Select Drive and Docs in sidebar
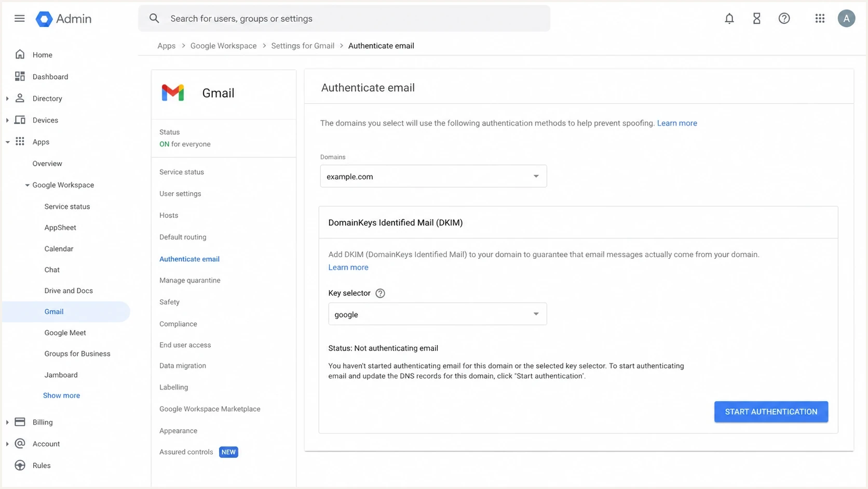Viewport: 868px width, 489px height. point(69,290)
